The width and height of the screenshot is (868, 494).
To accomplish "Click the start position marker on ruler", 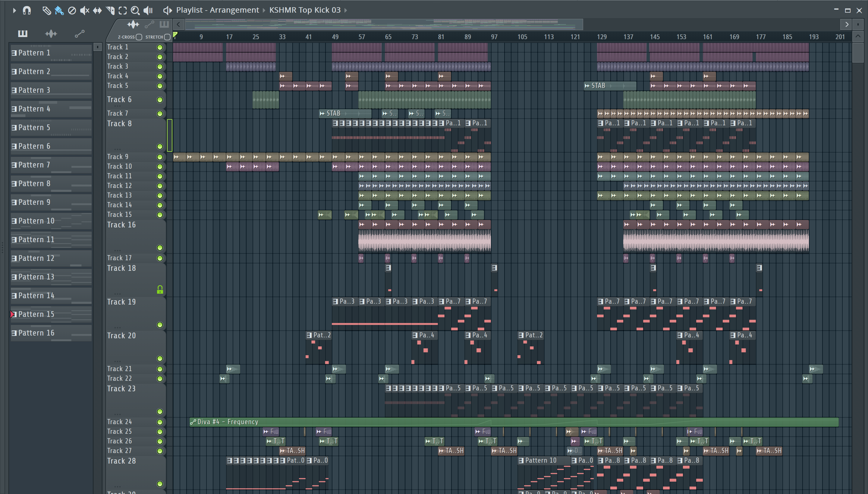I will point(175,35).
